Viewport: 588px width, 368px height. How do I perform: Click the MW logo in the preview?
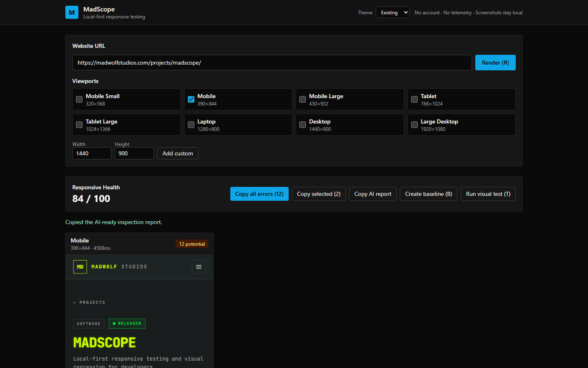(x=80, y=267)
